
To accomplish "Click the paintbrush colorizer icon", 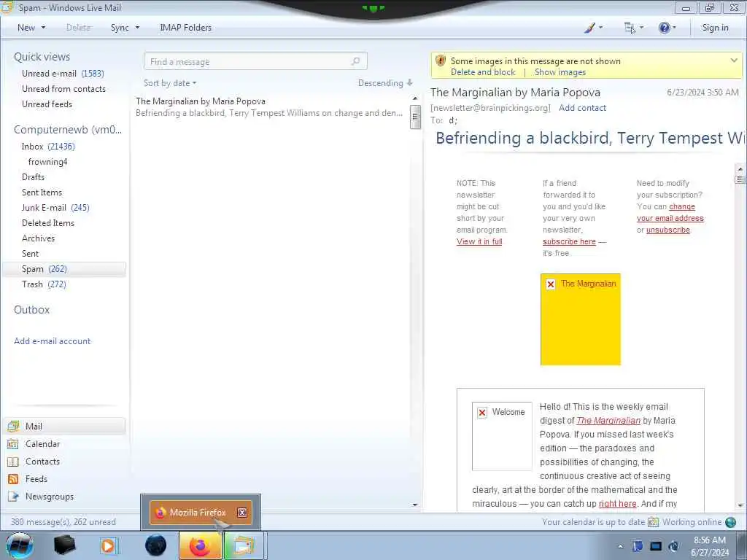I will pos(589,28).
